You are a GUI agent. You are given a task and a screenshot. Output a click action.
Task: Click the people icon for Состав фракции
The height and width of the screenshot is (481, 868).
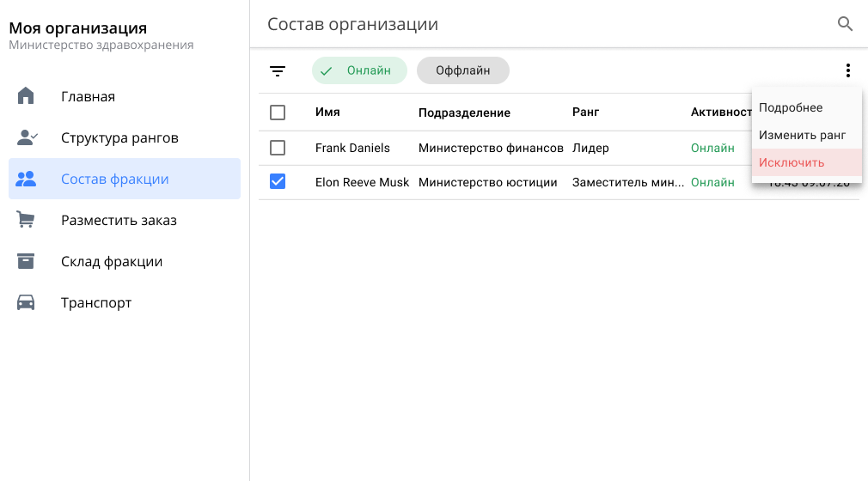tap(27, 179)
